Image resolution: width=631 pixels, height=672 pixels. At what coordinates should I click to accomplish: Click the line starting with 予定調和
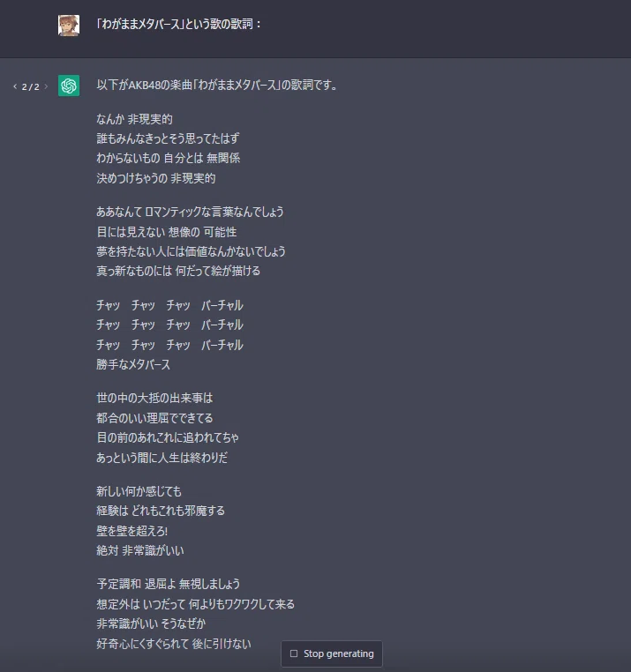pos(168,584)
